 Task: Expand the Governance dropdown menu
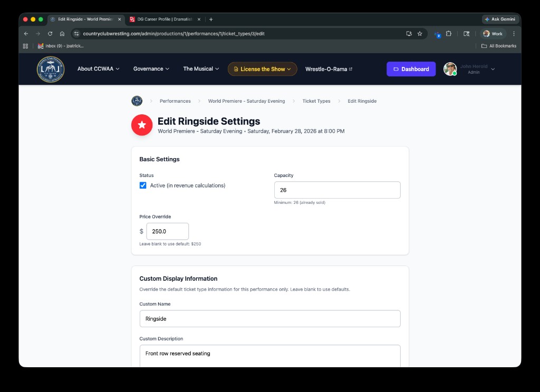click(x=151, y=69)
